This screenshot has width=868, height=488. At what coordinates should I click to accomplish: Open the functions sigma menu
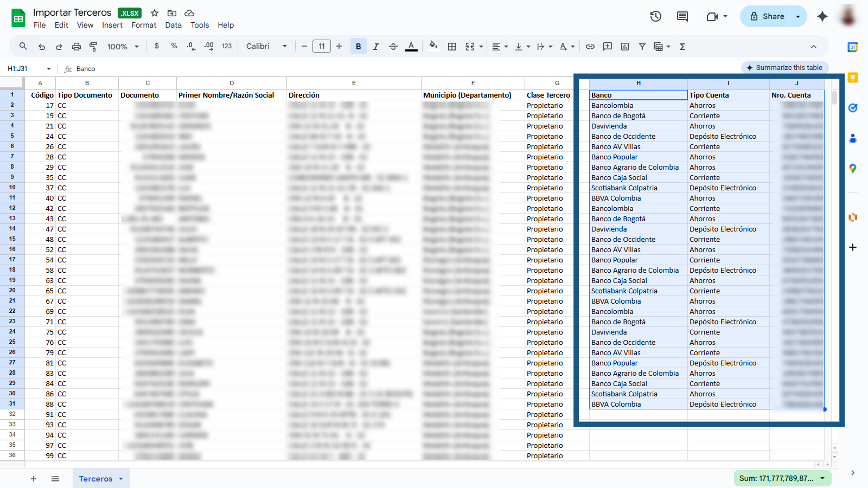pos(682,47)
